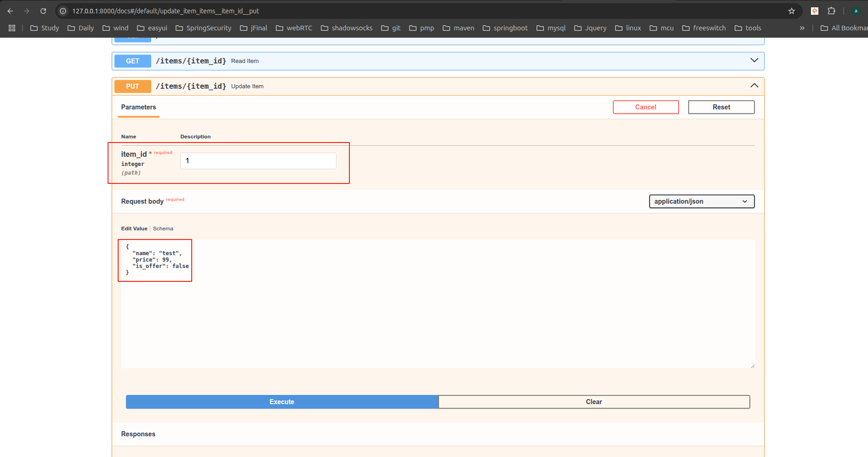
Task: Open the user profile avatar icon
Action: click(x=856, y=11)
